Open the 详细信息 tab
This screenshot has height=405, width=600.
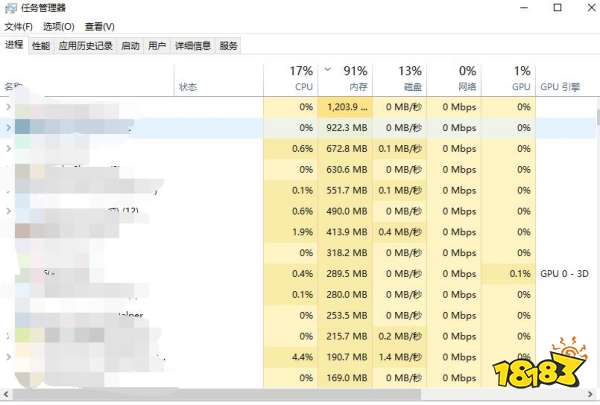pyautogui.click(x=193, y=46)
